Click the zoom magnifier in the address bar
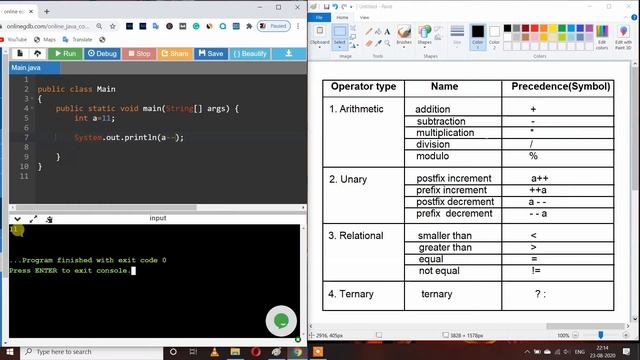Screen dimensions: 640x360 click(x=99, y=26)
